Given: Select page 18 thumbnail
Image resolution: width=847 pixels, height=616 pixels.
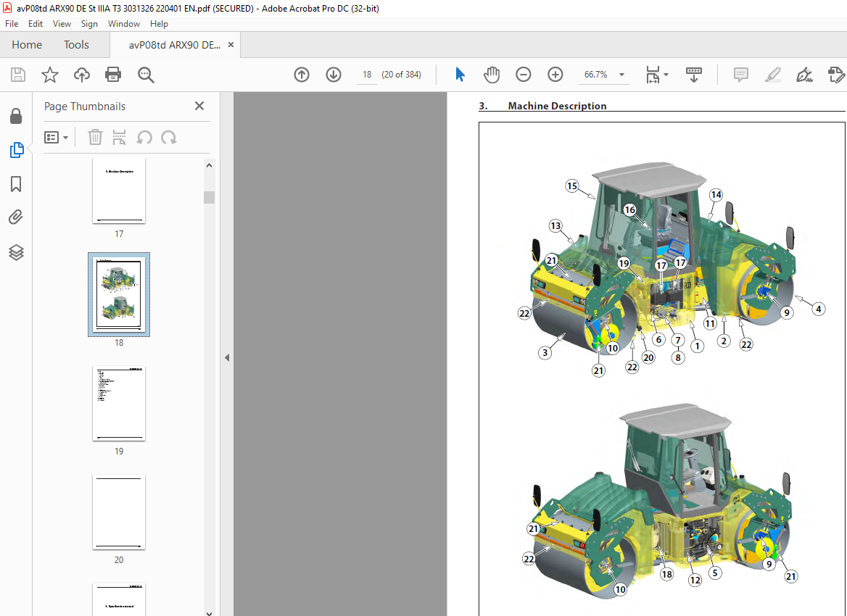Looking at the screenshot, I should tap(119, 294).
